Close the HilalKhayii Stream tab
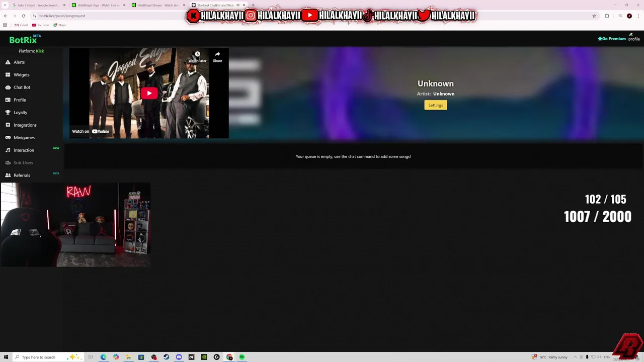The height and width of the screenshot is (362, 644). [184, 5]
